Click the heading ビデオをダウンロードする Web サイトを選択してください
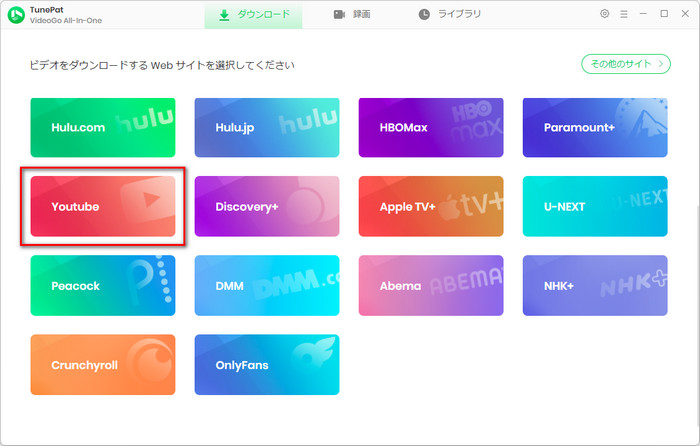 (x=162, y=66)
